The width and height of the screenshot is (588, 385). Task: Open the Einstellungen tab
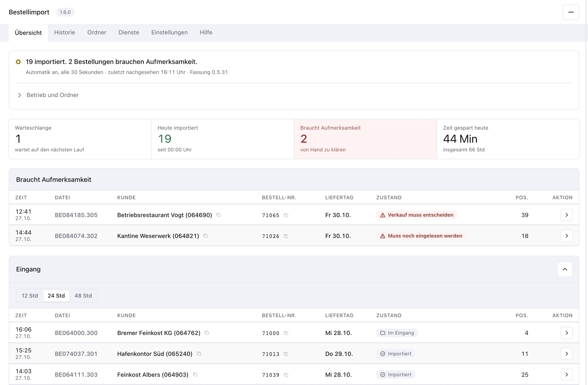click(x=169, y=32)
